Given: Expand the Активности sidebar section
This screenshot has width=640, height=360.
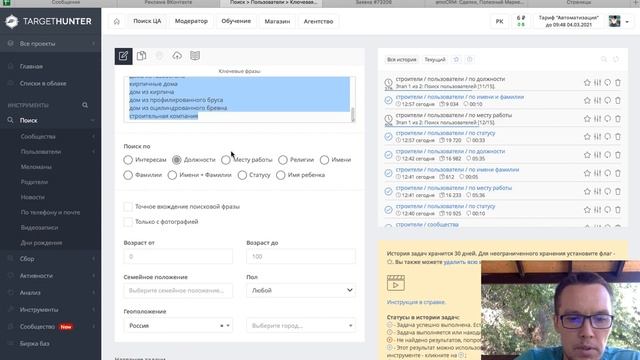Looking at the screenshot, I should [x=51, y=276].
